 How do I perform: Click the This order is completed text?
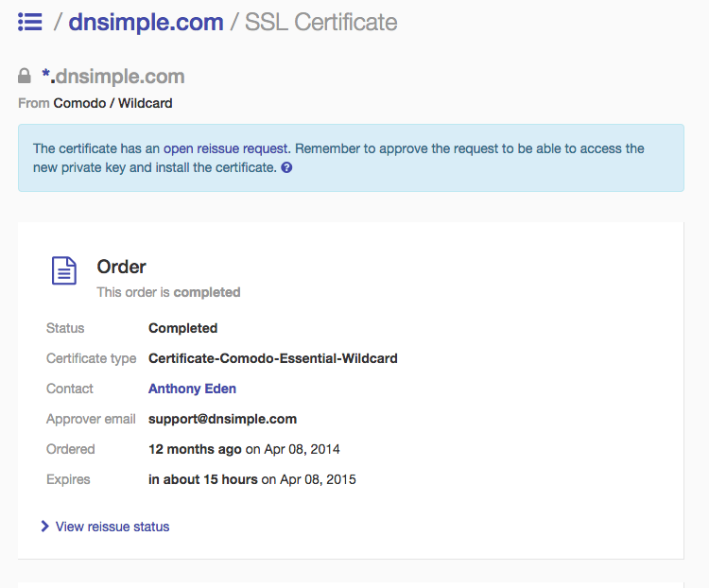(168, 292)
